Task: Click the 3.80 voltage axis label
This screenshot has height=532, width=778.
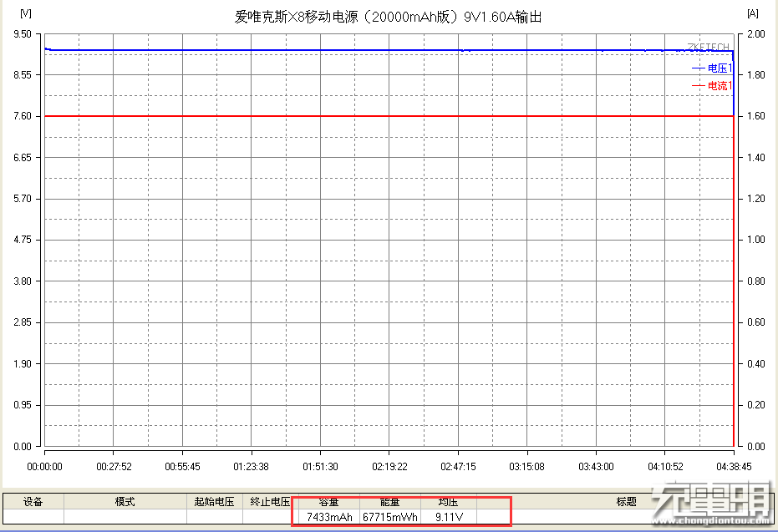Action: click(23, 281)
